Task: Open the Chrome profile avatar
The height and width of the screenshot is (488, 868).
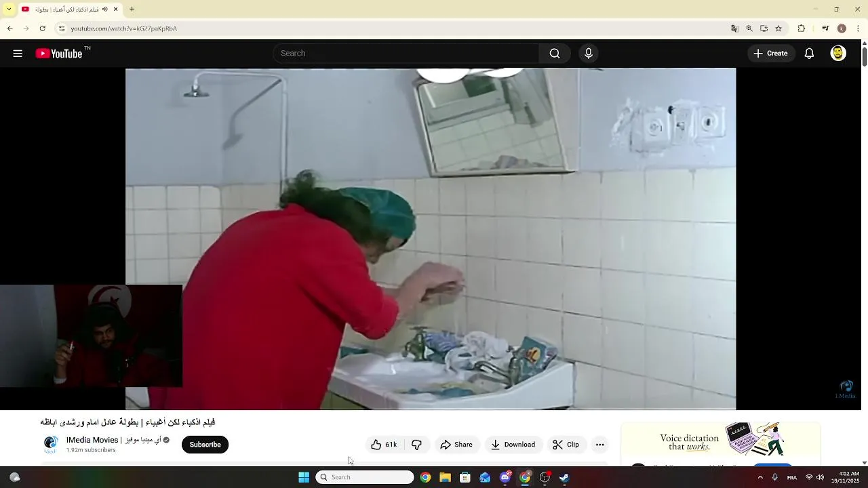Action: tap(842, 28)
